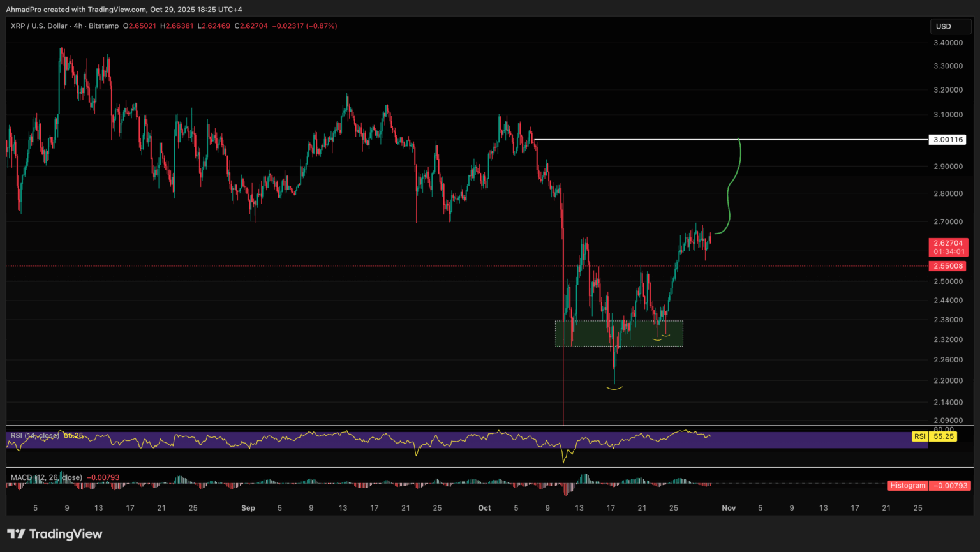
Task: Click the red Histogram label tag
Action: click(907, 486)
